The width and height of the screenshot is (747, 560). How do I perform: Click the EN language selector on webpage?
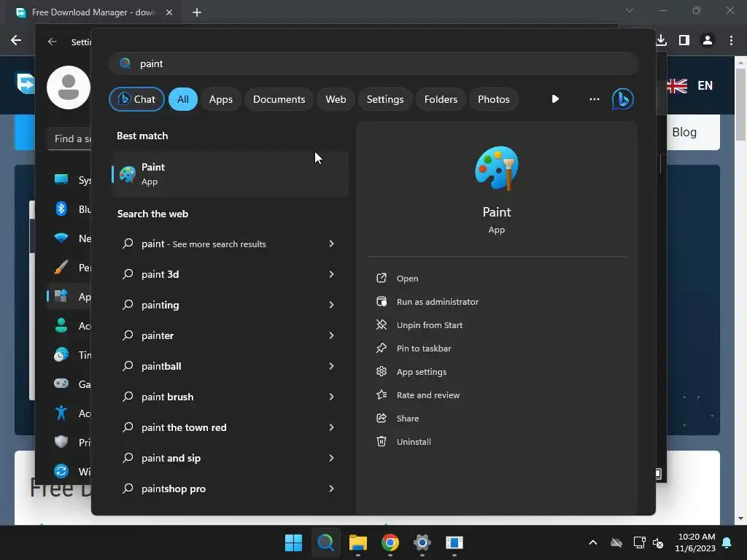(x=705, y=86)
